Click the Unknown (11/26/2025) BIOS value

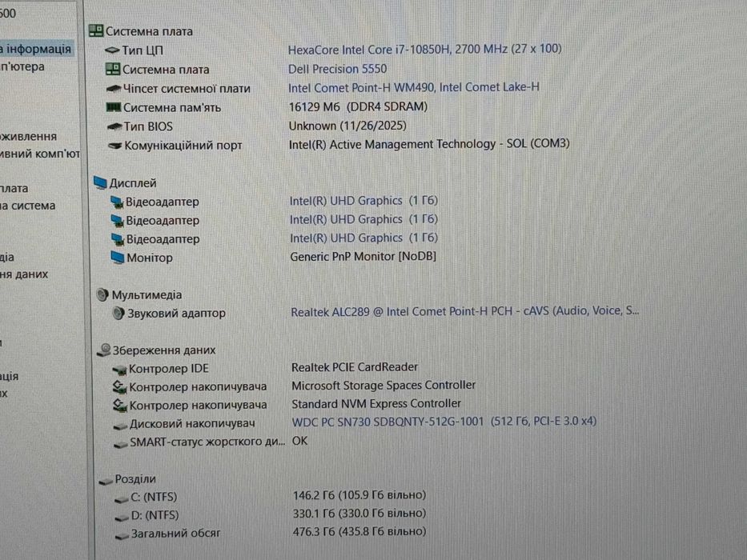point(347,126)
